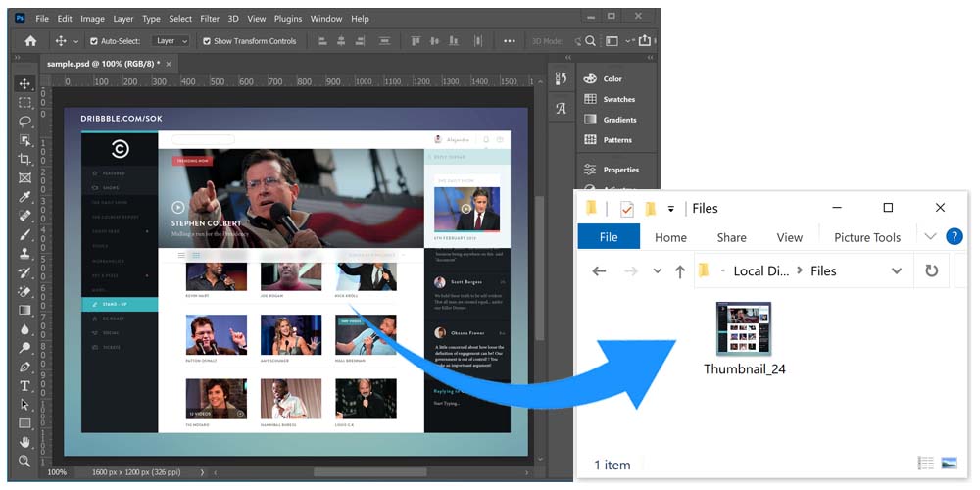Viewport: 980px width, 490px height.
Task: Choose the Hand tool
Action: point(24,442)
